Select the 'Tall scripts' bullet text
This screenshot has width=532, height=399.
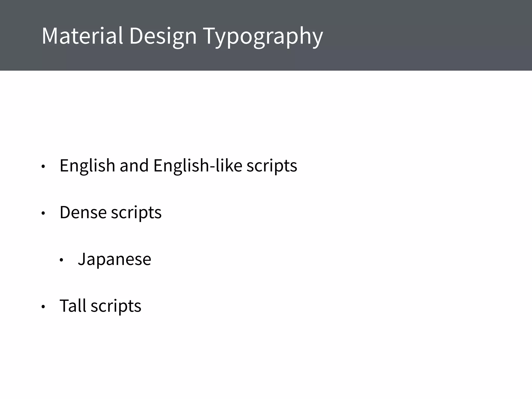[100, 306]
